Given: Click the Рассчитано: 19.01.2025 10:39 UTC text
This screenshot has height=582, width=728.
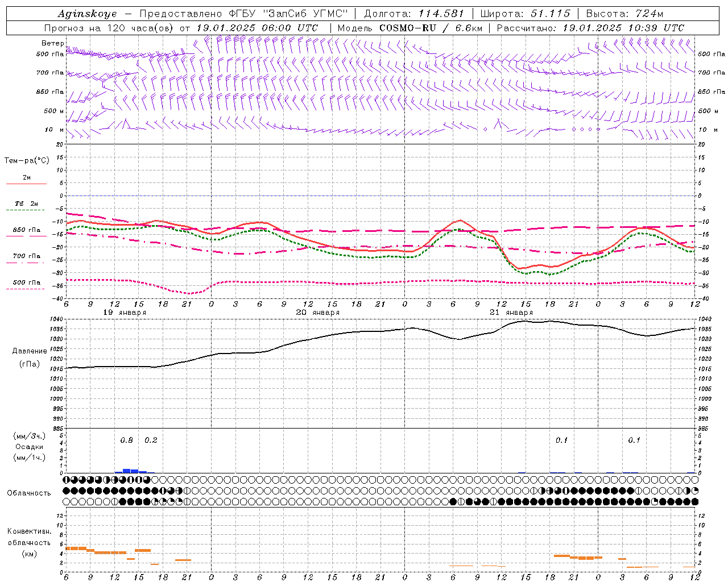Looking at the screenshot, I should pos(590,28).
